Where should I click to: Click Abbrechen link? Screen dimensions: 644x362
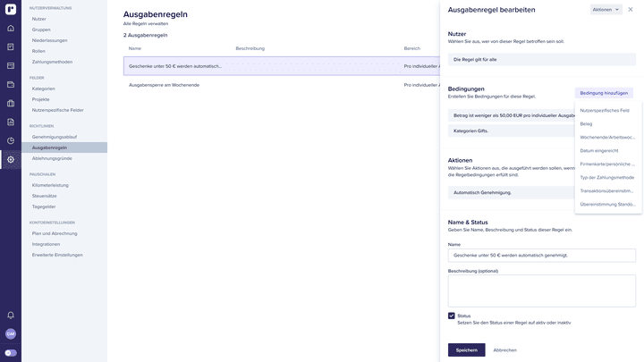coord(504,350)
